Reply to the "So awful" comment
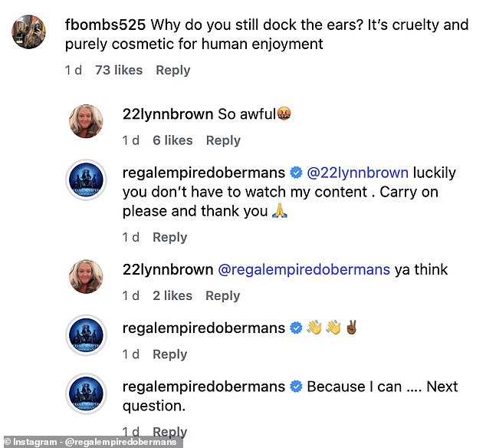Screen dimensions: 486x448 click(223, 140)
